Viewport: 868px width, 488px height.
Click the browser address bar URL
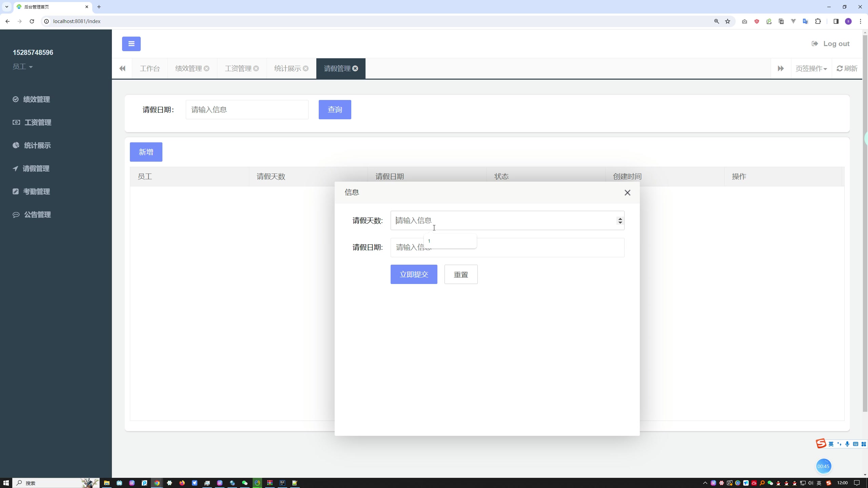pos(77,21)
